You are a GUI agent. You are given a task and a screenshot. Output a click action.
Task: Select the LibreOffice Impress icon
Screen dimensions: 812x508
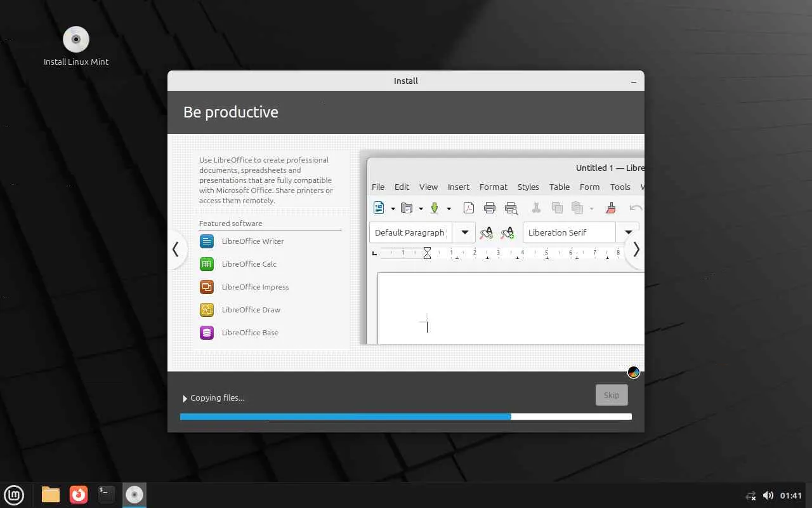pos(206,287)
